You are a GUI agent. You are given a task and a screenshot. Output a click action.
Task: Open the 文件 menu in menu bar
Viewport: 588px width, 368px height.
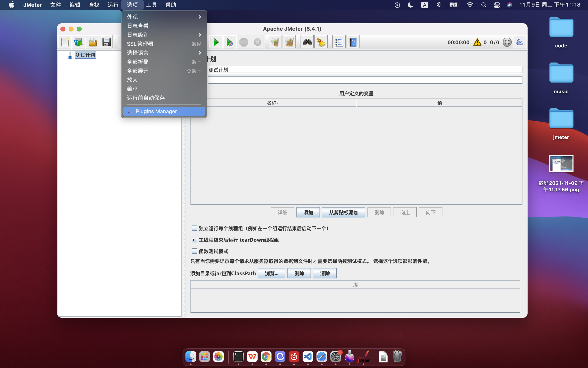point(55,5)
